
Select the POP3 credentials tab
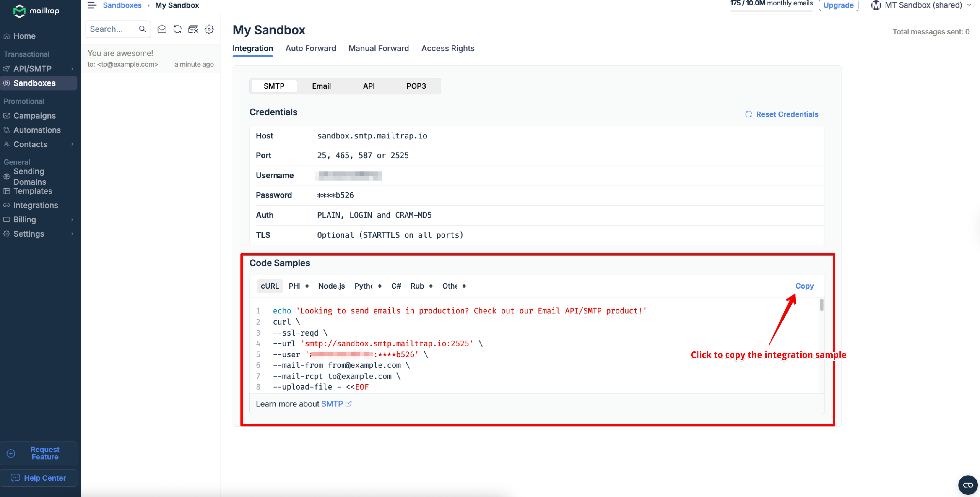coord(416,86)
